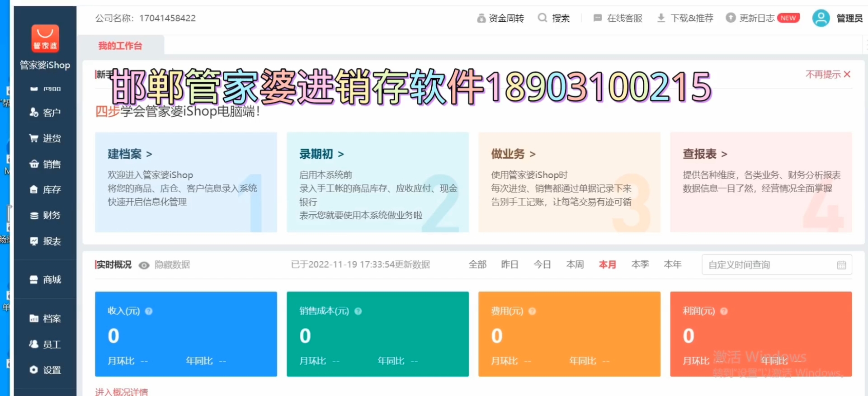
Task: Select 本季 time range
Action: coord(640,264)
